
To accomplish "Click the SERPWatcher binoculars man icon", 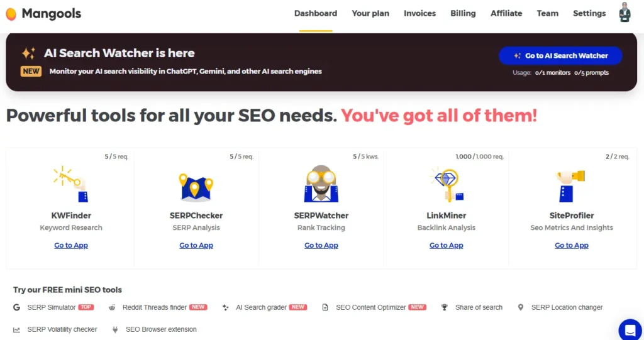I will coord(321,184).
